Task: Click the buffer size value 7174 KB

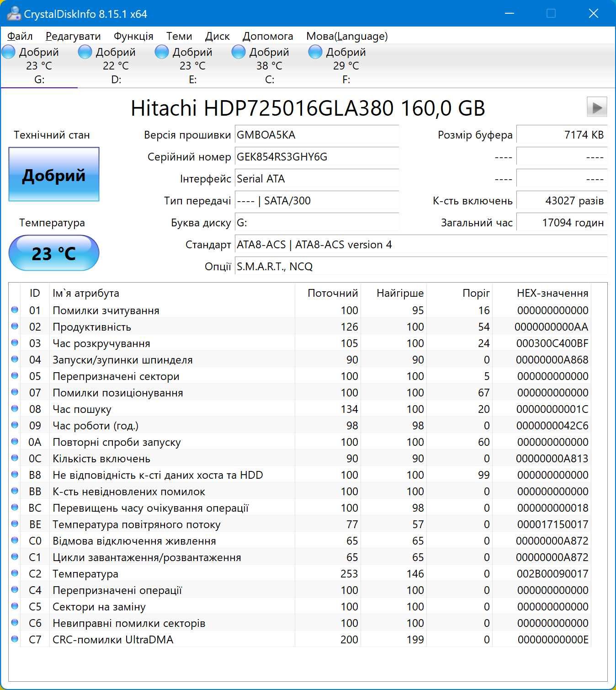Action: pos(562,135)
